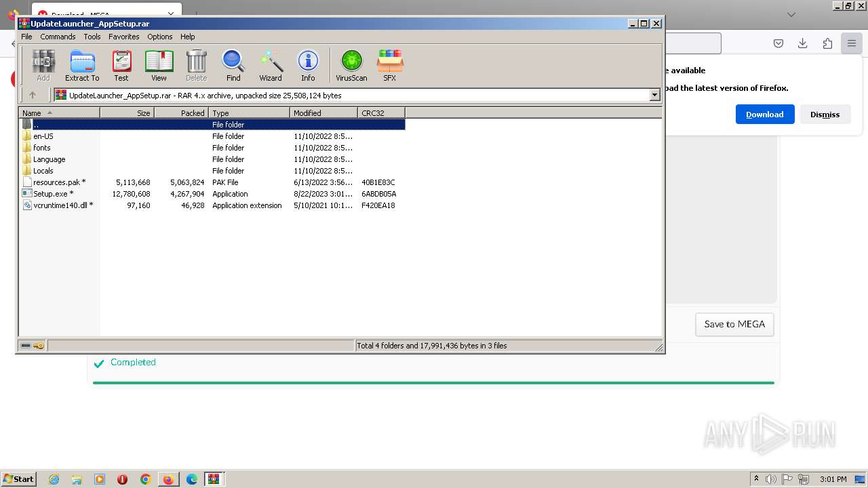The width and height of the screenshot is (868, 488).
Task: Open the Opera taskbar icon
Action: (123, 479)
